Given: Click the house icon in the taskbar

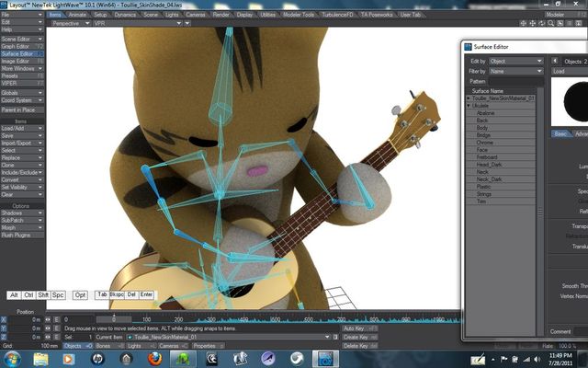Looking at the screenshot, I should tap(126, 359).
